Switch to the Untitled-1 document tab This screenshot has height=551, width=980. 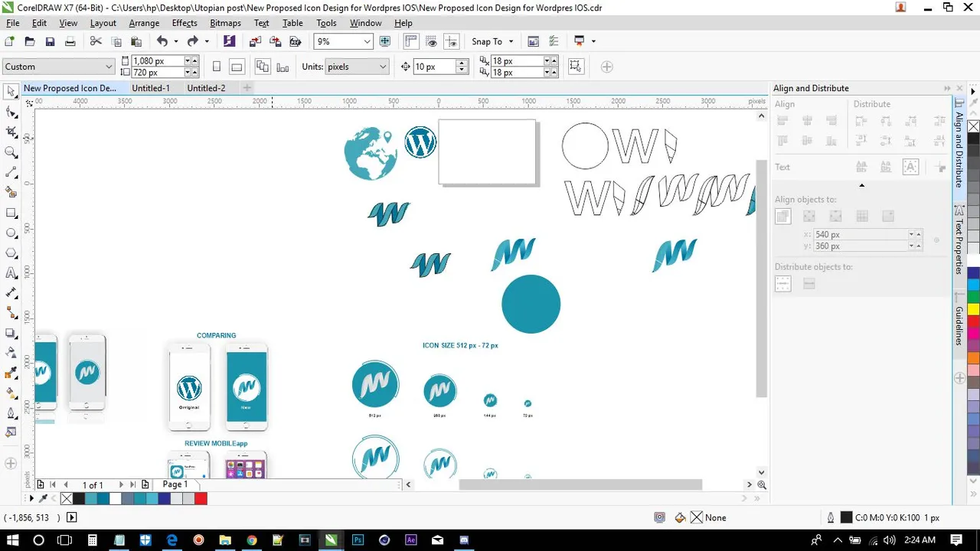coord(151,88)
